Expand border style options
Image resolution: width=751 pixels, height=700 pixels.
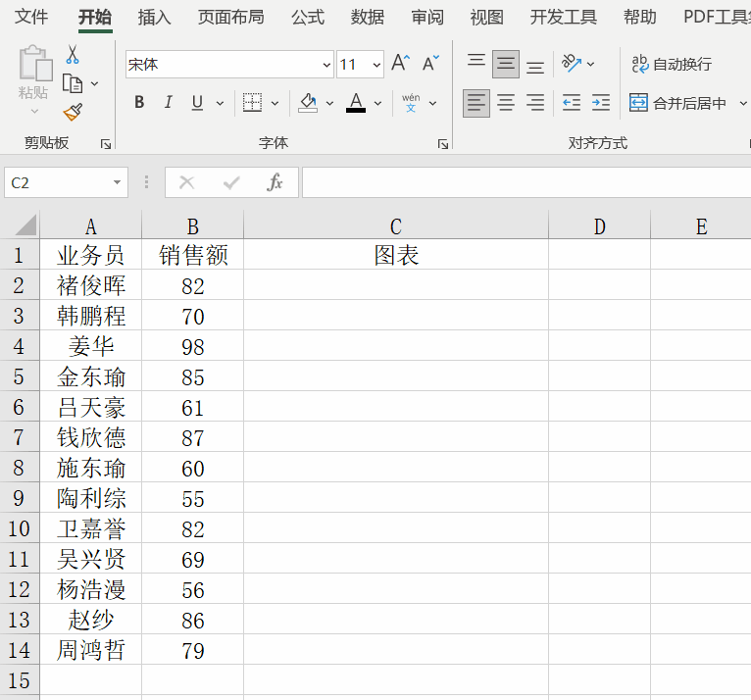click(x=275, y=103)
